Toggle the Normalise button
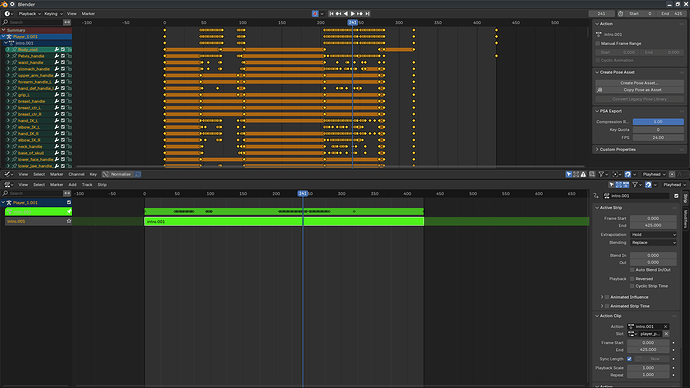 (117, 174)
